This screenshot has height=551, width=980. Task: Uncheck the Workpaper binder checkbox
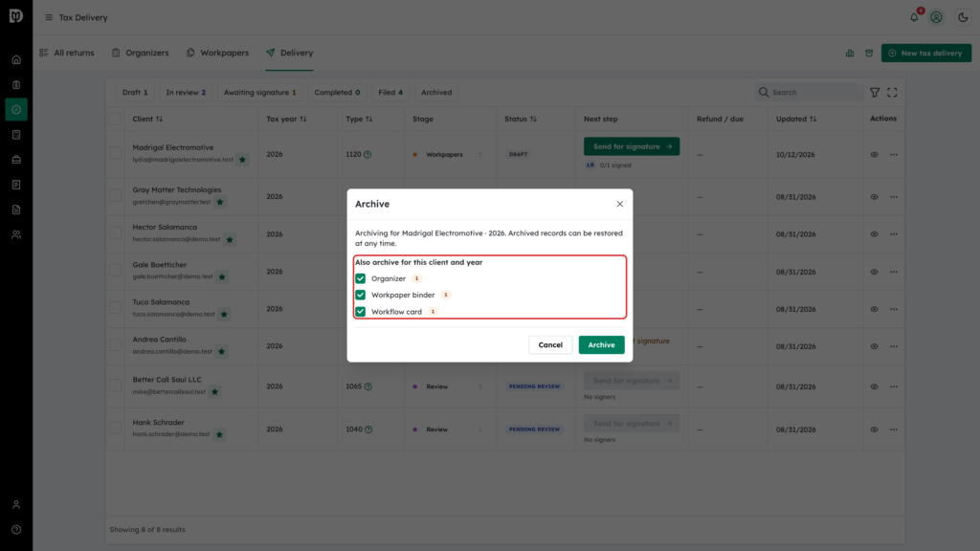tap(361, 295)
